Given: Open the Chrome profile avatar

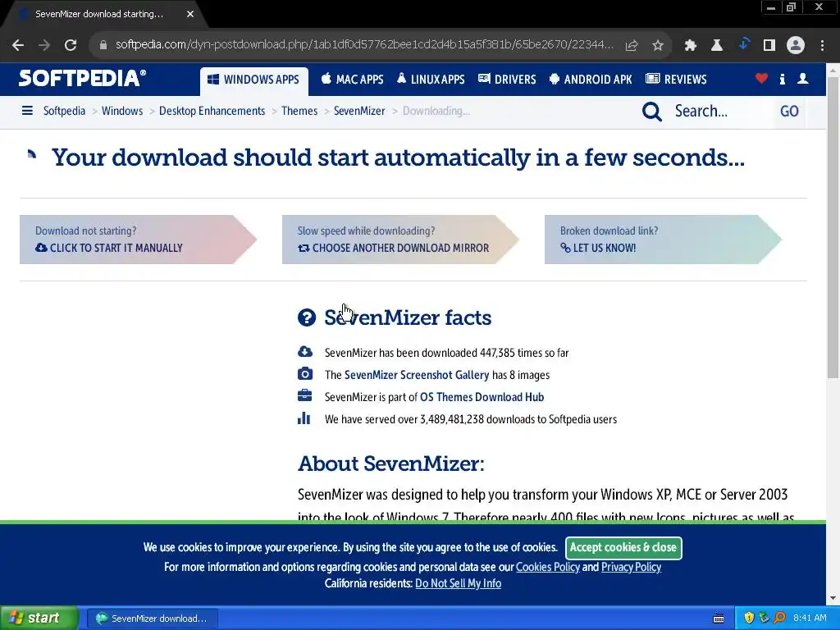Looking at the screenshot, I should tap(796, 45).
